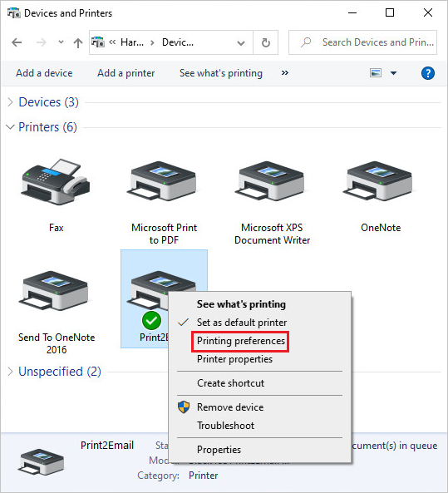Open the view options dropdown arrow
The width and height of the screenshot is (448, 493).
point(393,73)
